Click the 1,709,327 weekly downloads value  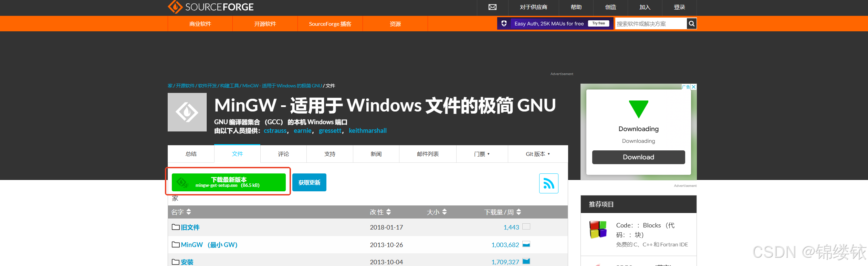tap(505, 262)
